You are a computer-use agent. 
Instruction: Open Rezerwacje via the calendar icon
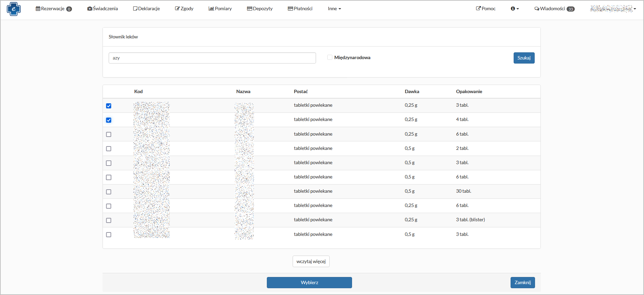click(38, 8)
